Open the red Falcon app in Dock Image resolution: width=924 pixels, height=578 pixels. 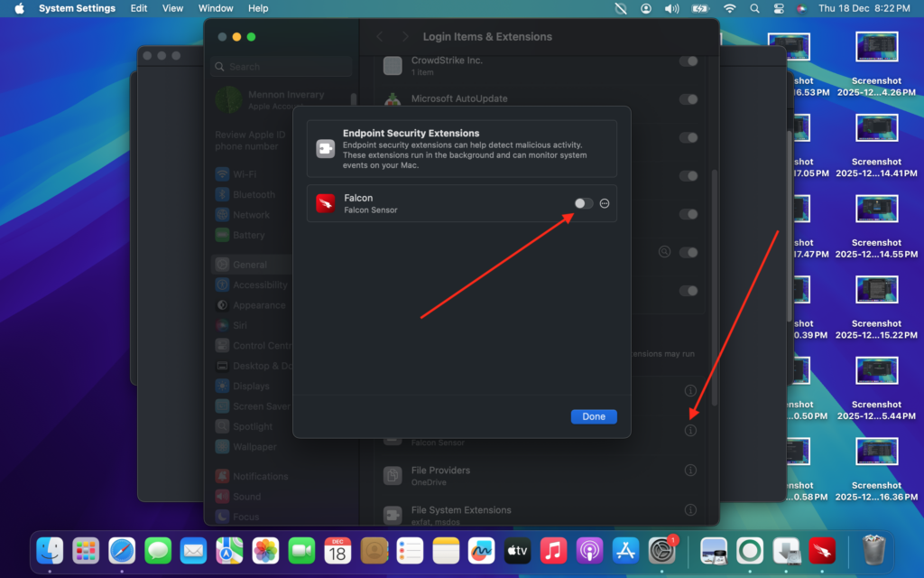click(822, 551)
